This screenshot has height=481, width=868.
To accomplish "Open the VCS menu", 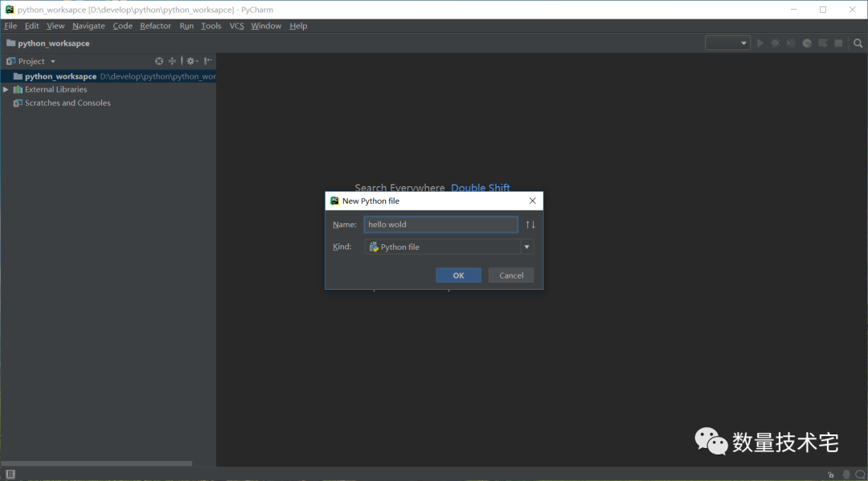I will point(236,26).
